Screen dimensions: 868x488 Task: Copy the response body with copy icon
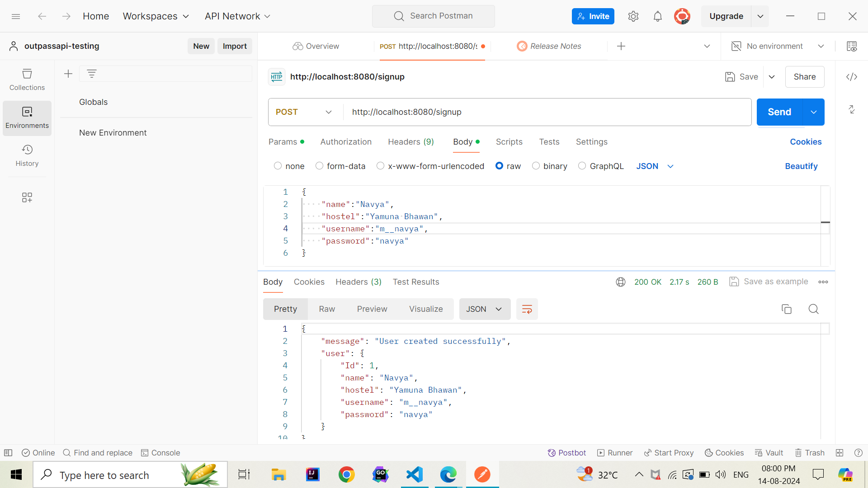point(787,309)
